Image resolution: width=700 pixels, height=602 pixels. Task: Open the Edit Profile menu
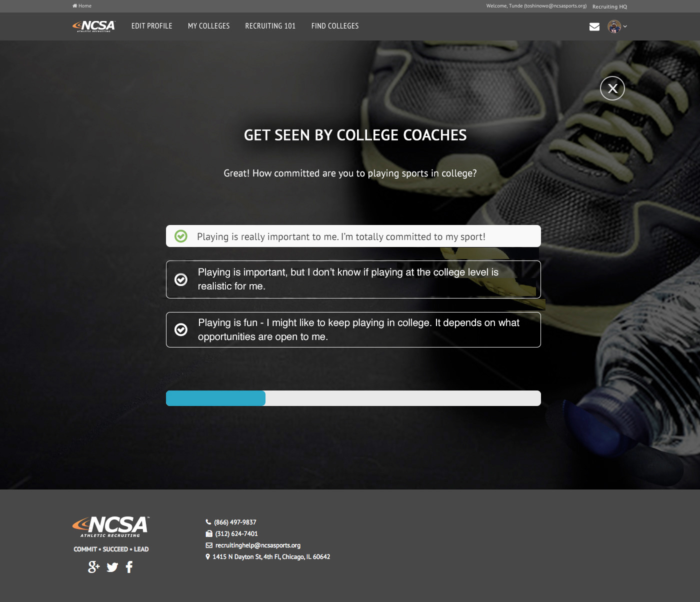coord(152,26)
